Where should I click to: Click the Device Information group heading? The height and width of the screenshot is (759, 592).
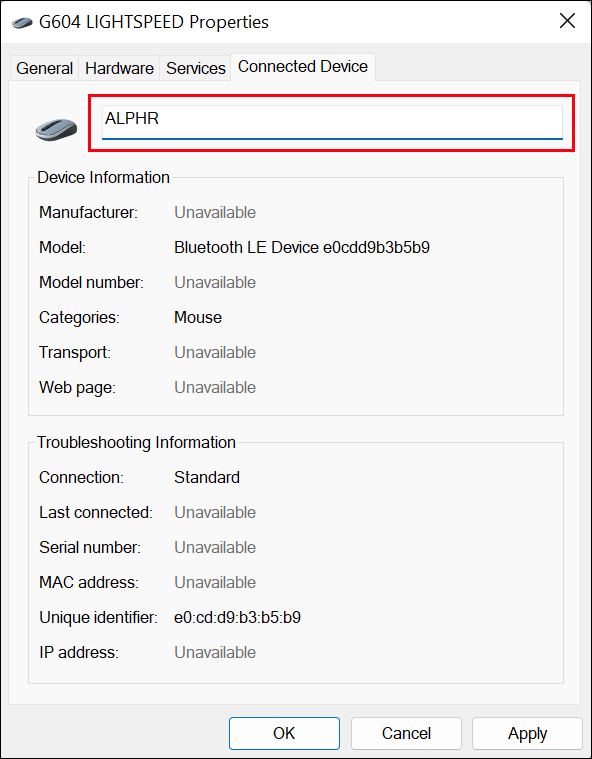tap(104, 178)
